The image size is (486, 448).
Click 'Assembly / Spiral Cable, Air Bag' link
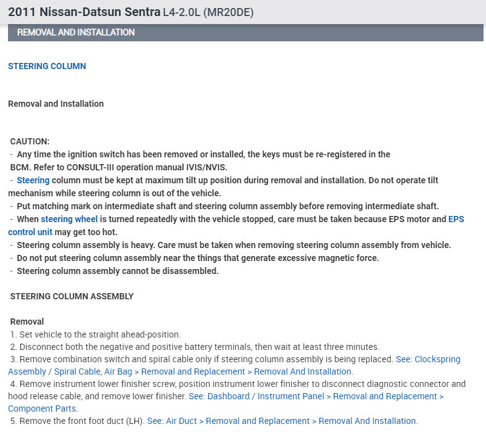pos(70,371)
